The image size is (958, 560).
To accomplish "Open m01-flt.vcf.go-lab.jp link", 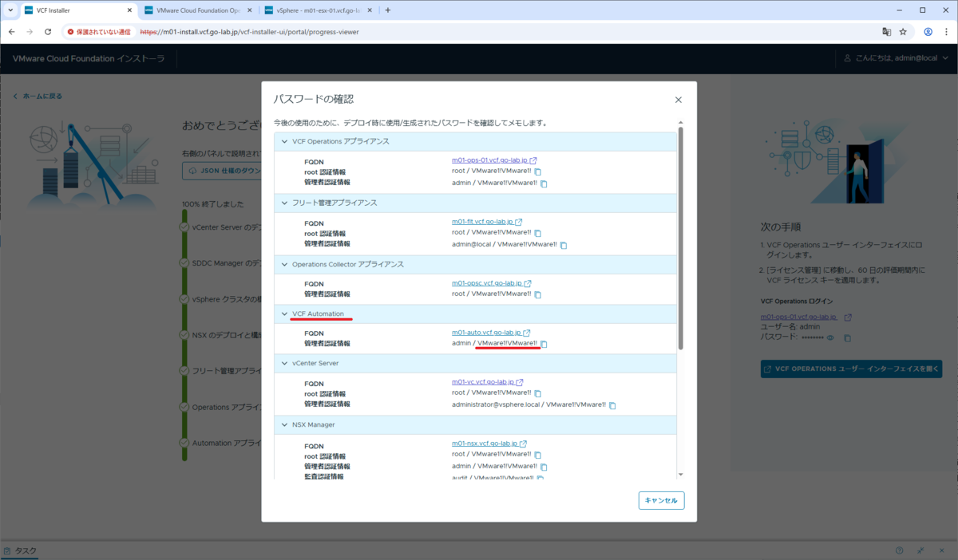I will coord(482,222).
